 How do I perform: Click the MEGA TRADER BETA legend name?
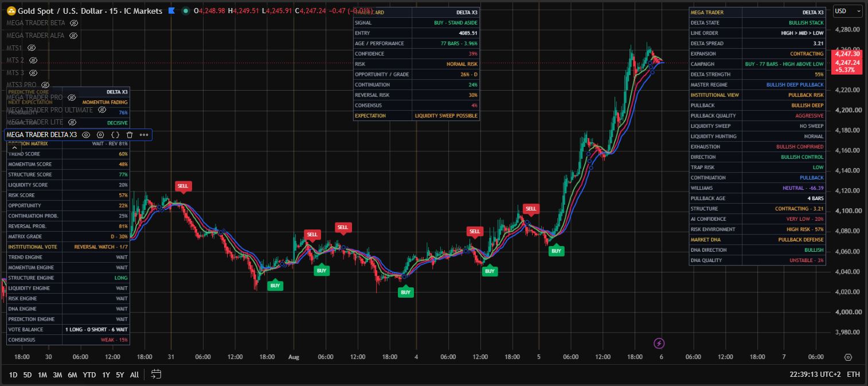pyautogui.click(x=36, y=23)
